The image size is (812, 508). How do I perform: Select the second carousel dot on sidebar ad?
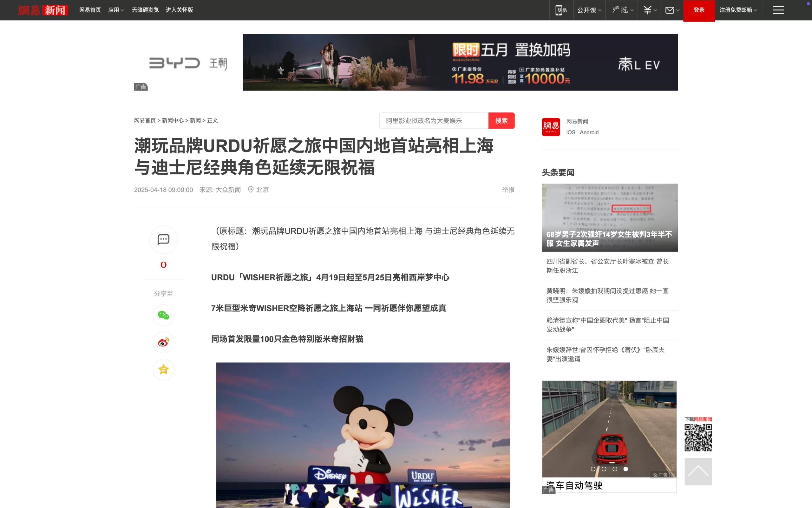point(604,469)
